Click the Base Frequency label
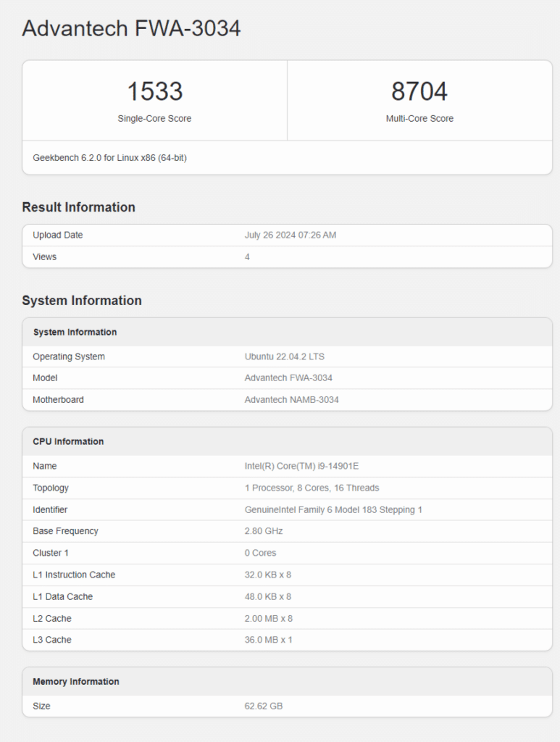The width and height of the screenshot is (560, 742). coord(65,531)
